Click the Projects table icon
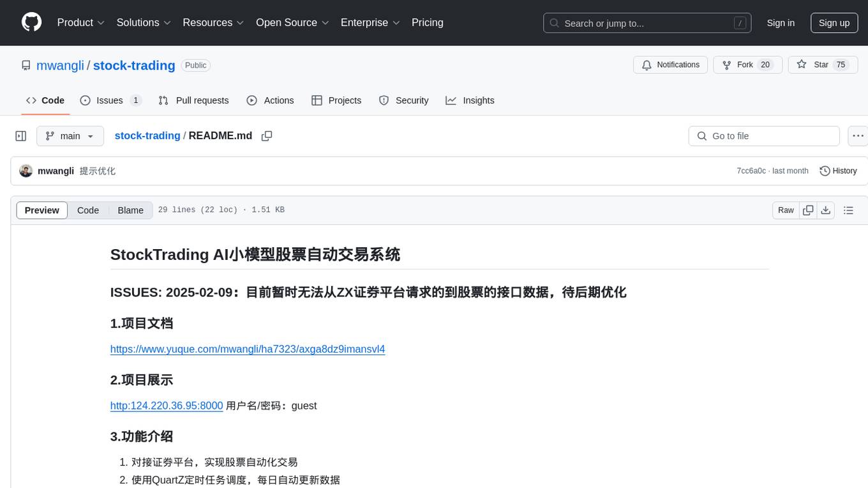Screen dimensions: 868x488 317,100
